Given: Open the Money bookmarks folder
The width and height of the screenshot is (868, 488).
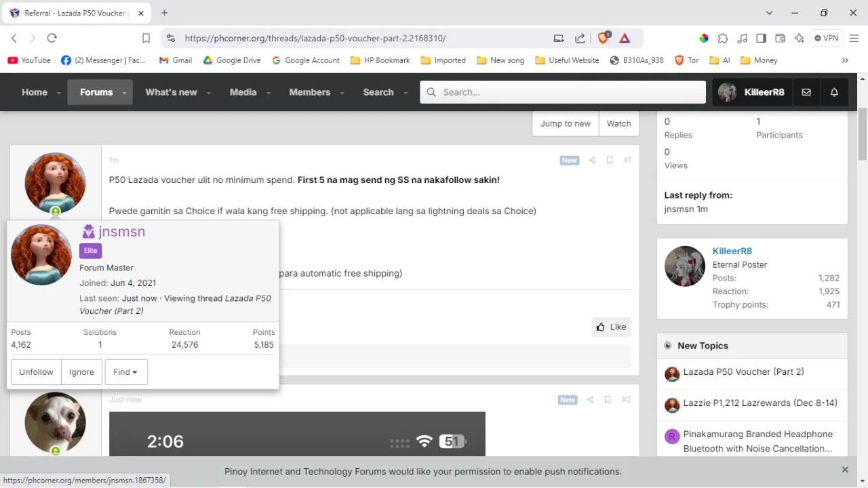Looking at the screenshot, I should click(759, 60).
